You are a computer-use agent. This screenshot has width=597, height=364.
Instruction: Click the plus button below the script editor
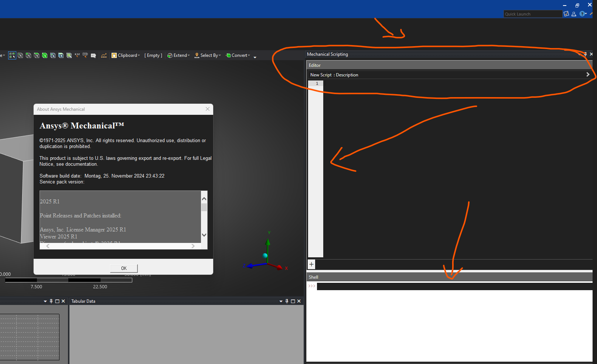[x=311, y=264]
